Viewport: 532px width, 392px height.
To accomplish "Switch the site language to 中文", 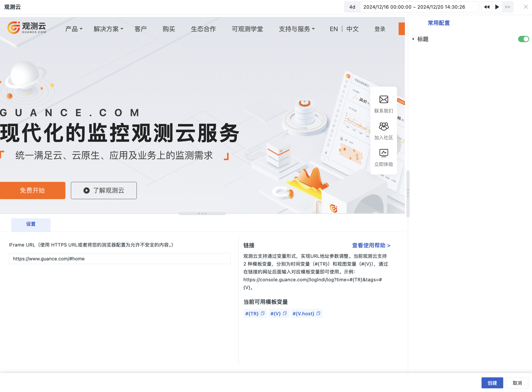I will click(x=352, y=29).
